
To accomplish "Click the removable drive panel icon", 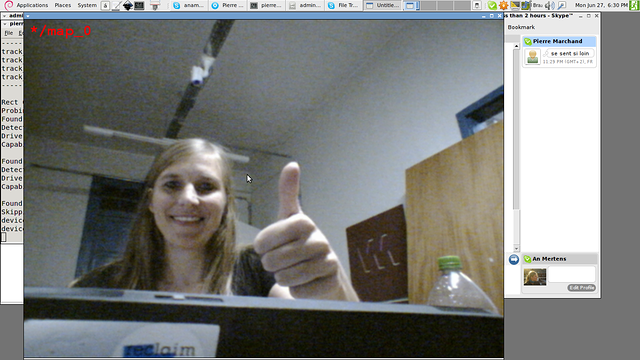I will [477, 5].
